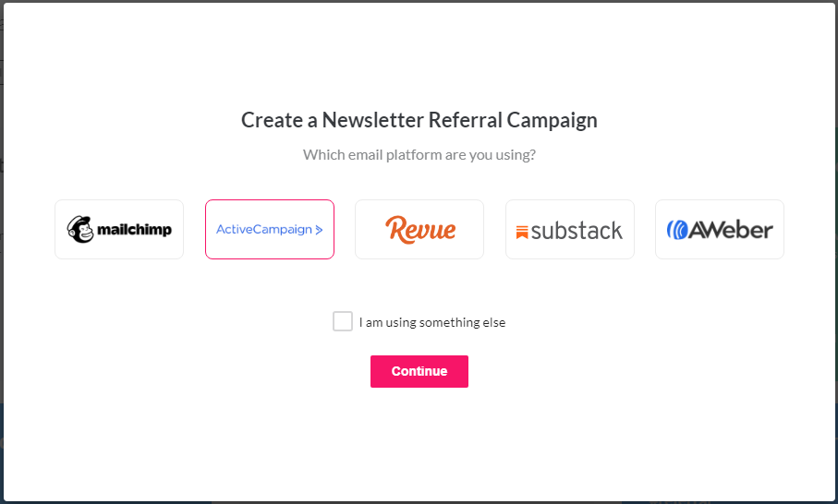Click the 'Create a Newsletter Referral Campaign' heading

419,120
